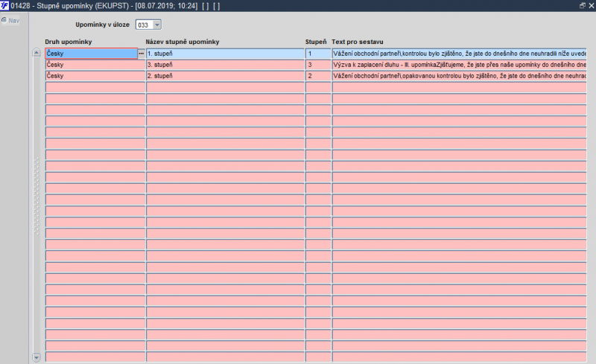
Task: Open the lookup ellipsis button beside Česky
Action: (142, 54)
